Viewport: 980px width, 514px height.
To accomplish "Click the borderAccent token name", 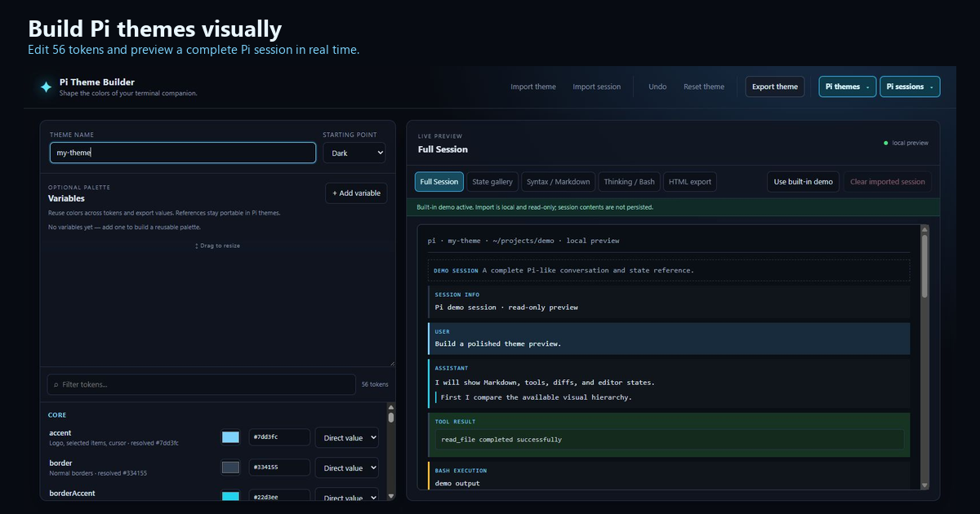I will [x=72, y=494].
